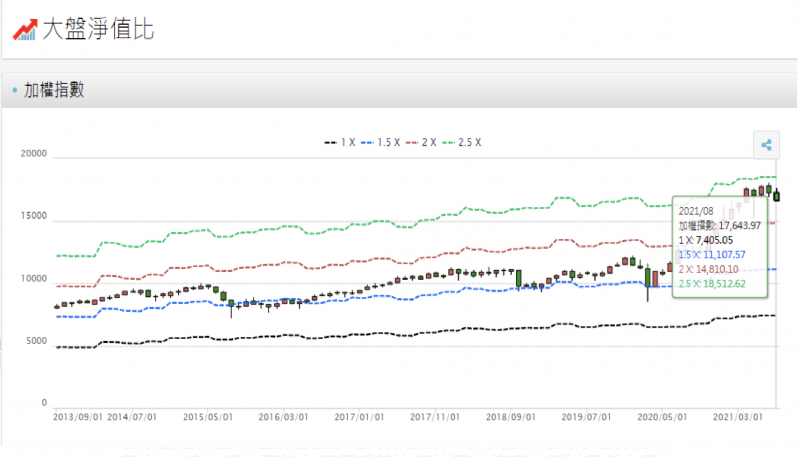
Task: Click the red chart logo icon
Action: (25, 30)
